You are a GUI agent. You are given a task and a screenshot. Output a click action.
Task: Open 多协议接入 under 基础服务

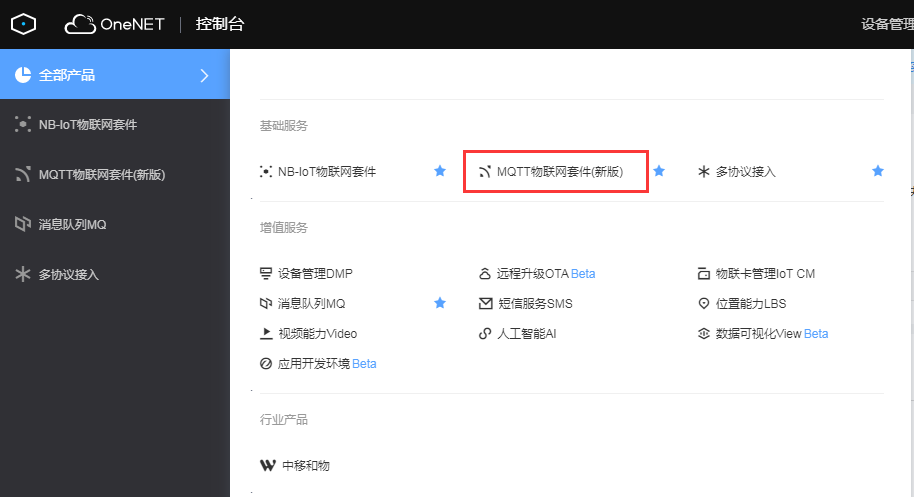746,171
